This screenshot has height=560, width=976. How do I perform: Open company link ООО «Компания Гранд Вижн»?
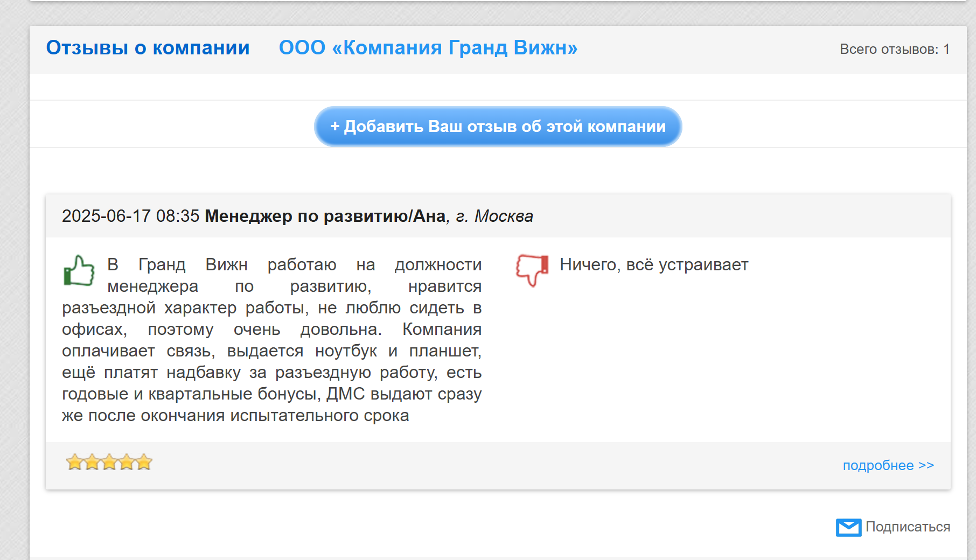coord(428,48)
